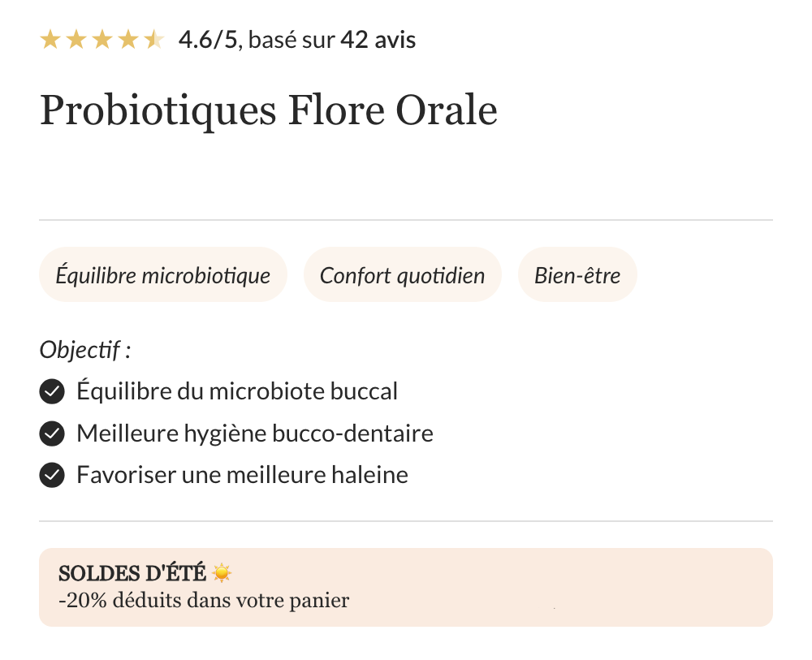
Task: Click checkmark beside Meilleure hygiène bucco-dentaire
Action: click(x=52, y=434)
